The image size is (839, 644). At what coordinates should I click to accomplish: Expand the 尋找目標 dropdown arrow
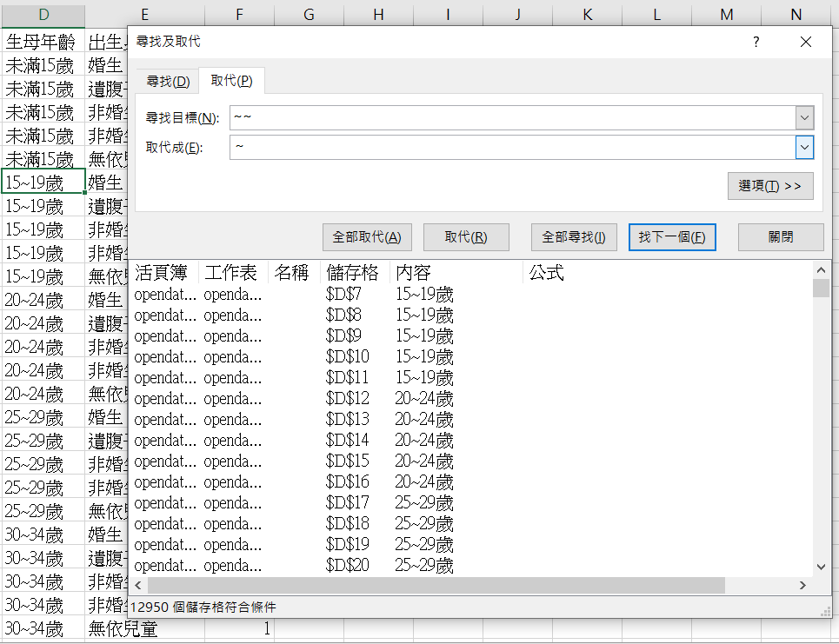804,117
